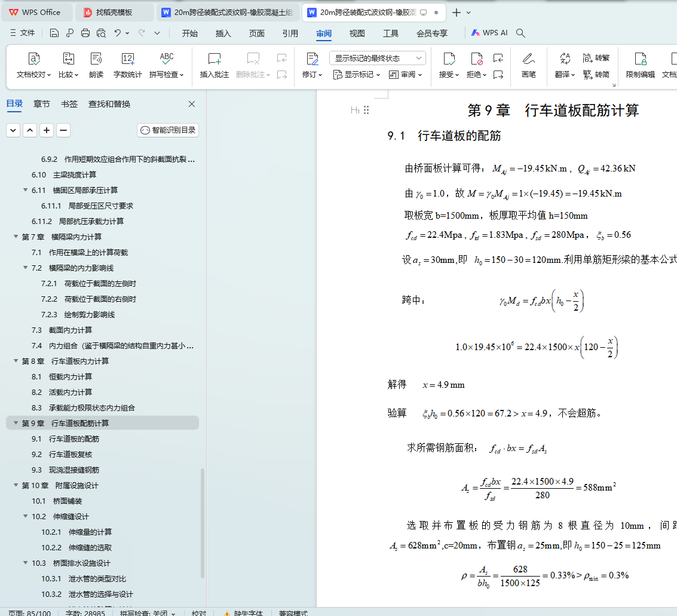
Task: Open the 审阅 pane dropdown
Action: 405,75
